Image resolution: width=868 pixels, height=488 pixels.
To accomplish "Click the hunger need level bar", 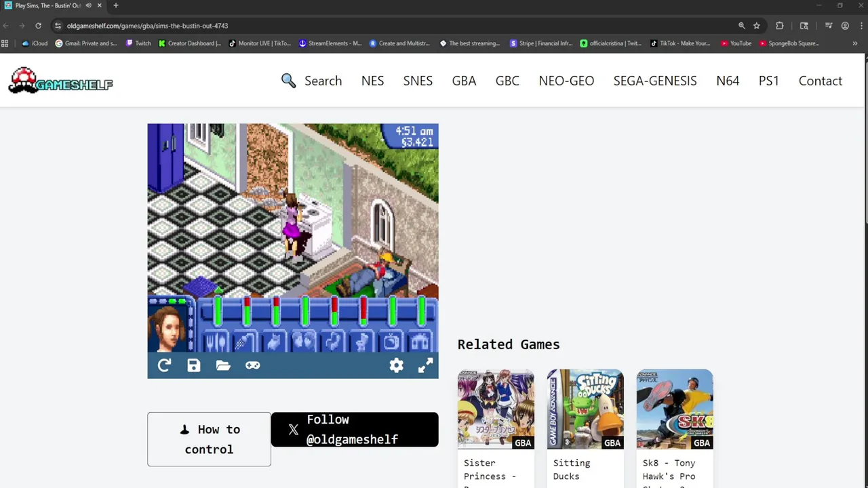I will [x=218, y=311].
